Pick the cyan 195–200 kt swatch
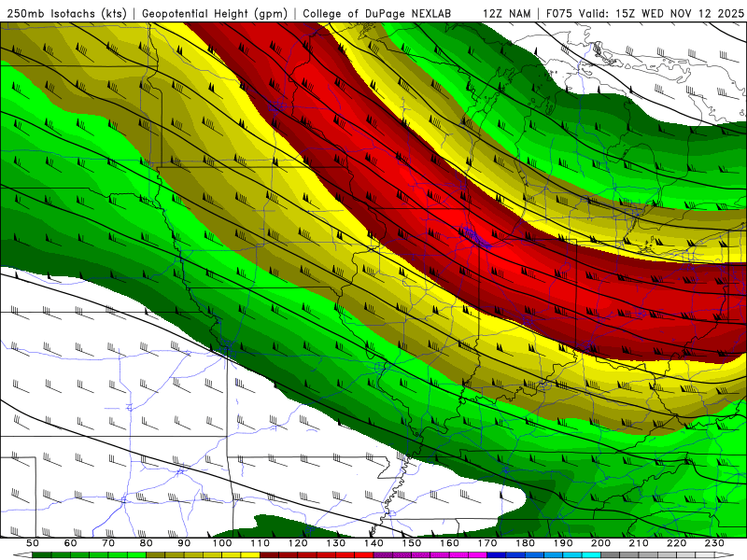Image resolution: width=747 pixels, height=560 pixels. 591,554
